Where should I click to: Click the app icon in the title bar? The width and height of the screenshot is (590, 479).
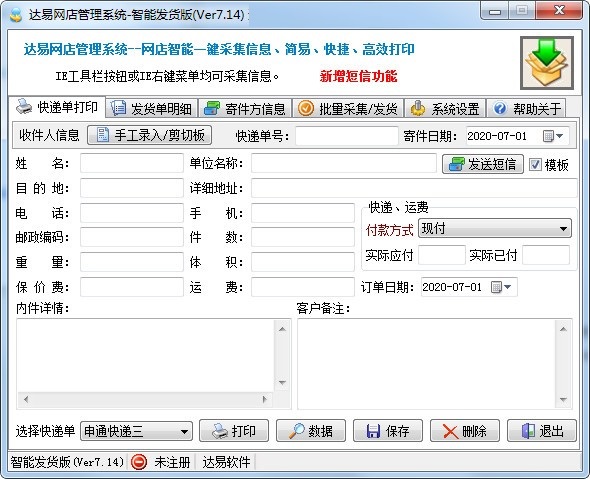coord(16,15)
